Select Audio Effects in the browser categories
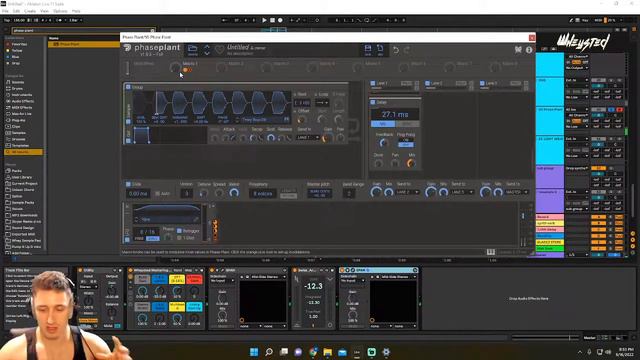Image resolution: width=640 pixels, height=360 pixels. click(x=22, y=101)
